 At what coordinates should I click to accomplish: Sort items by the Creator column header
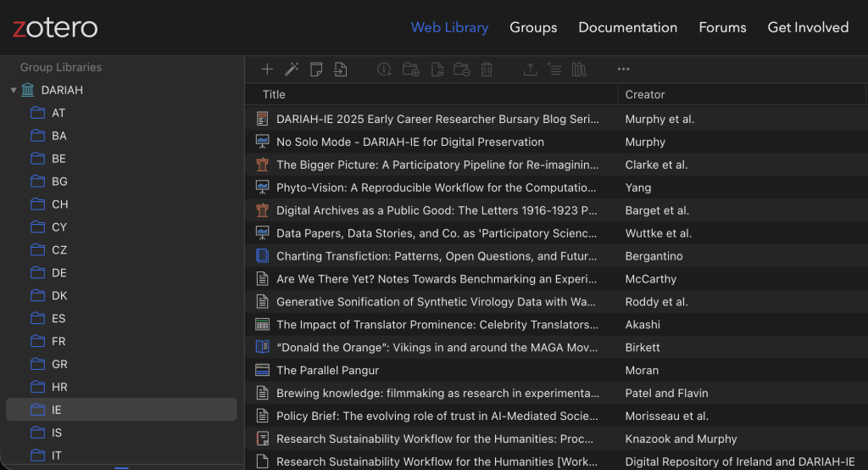(742, 94)
